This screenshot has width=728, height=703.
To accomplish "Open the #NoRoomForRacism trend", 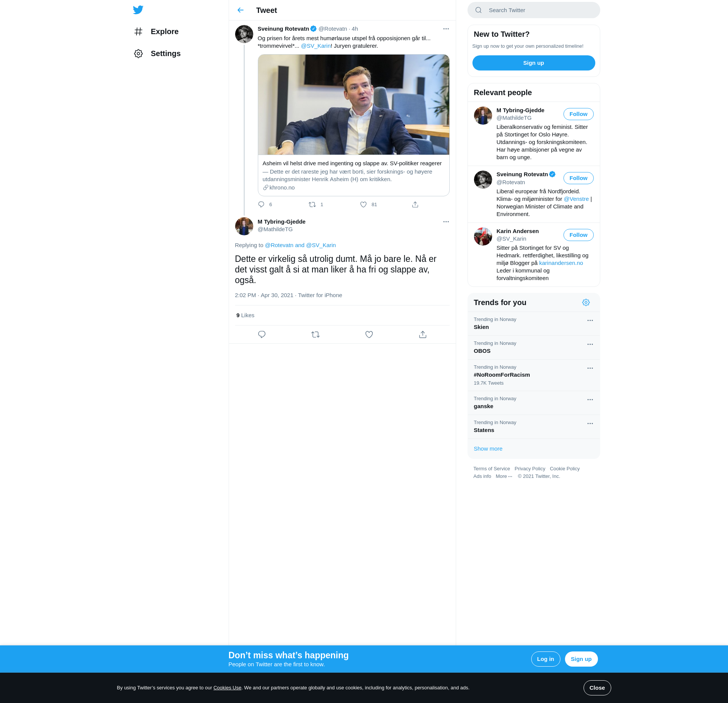I will coord(533,375).
